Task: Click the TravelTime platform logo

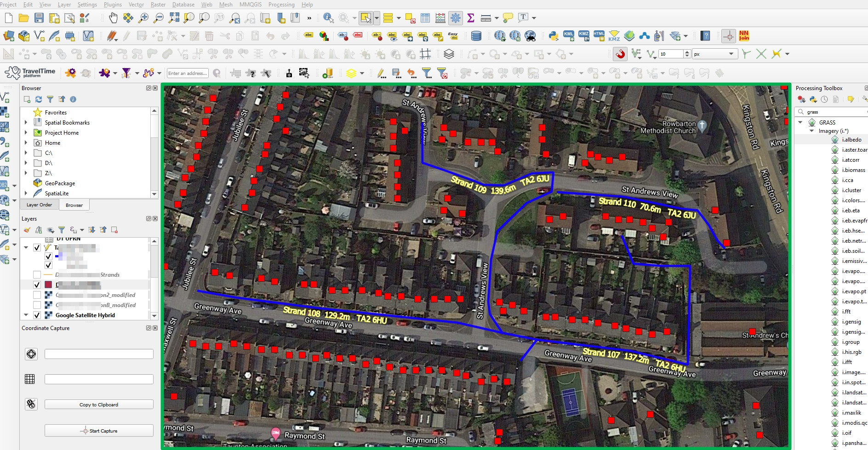Action: [30, 73]
